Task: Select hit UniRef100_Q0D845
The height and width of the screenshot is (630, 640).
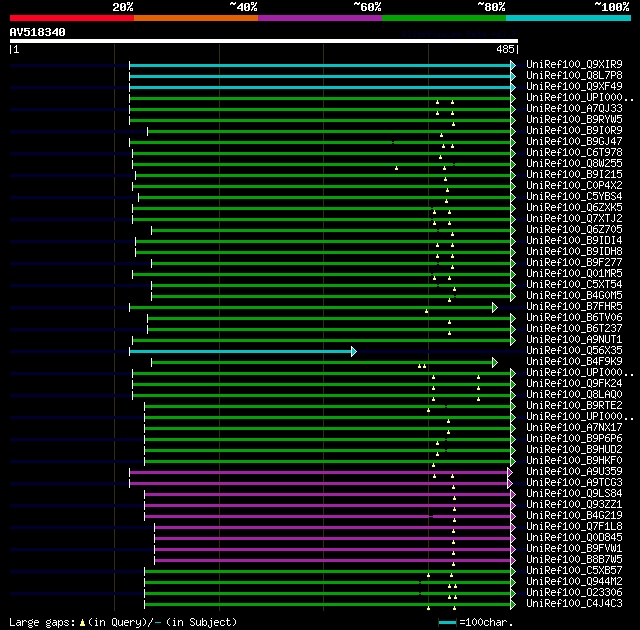Action: tap(574, 538)
